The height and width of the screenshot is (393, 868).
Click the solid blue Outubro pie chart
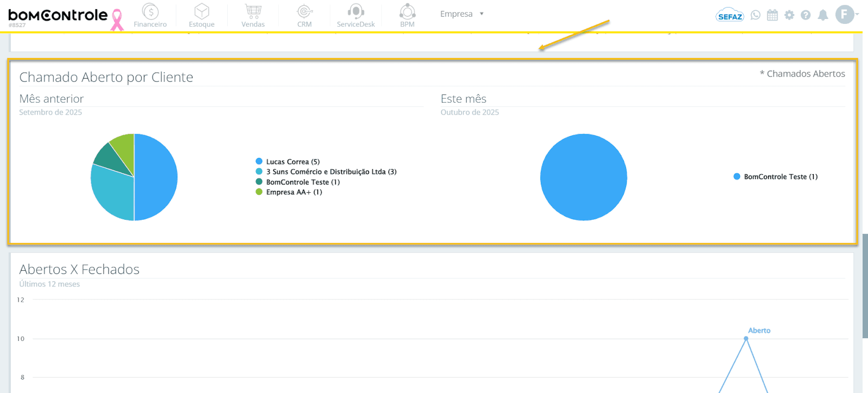pyautogui.click(x=584, y=177)
